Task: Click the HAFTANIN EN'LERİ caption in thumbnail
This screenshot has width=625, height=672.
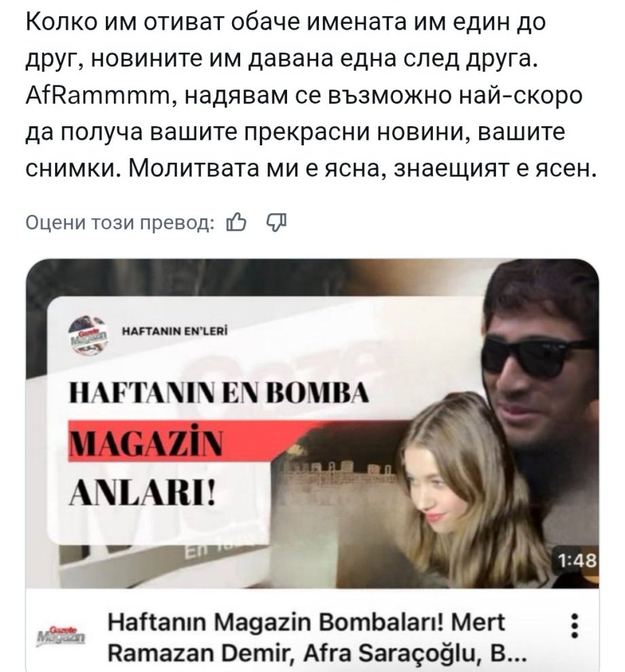Action: (175, 331)
